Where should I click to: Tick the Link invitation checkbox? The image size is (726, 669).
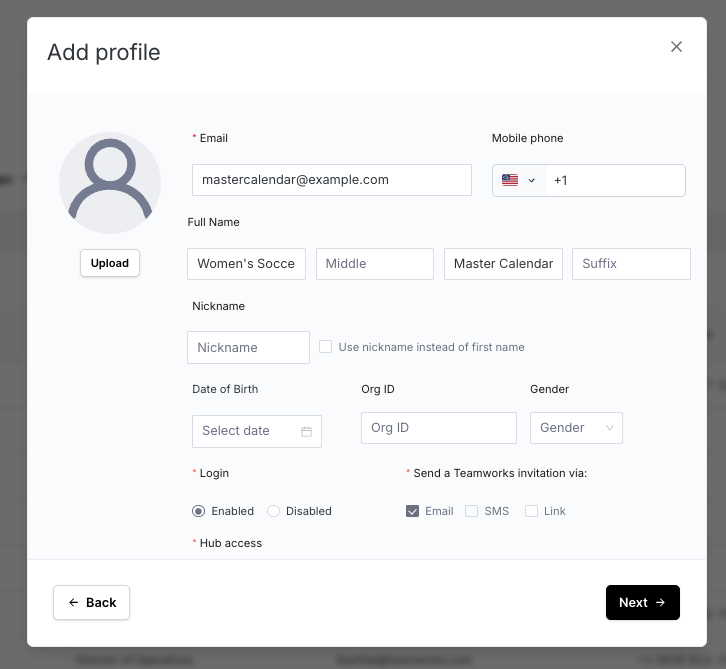click(532, 511)
